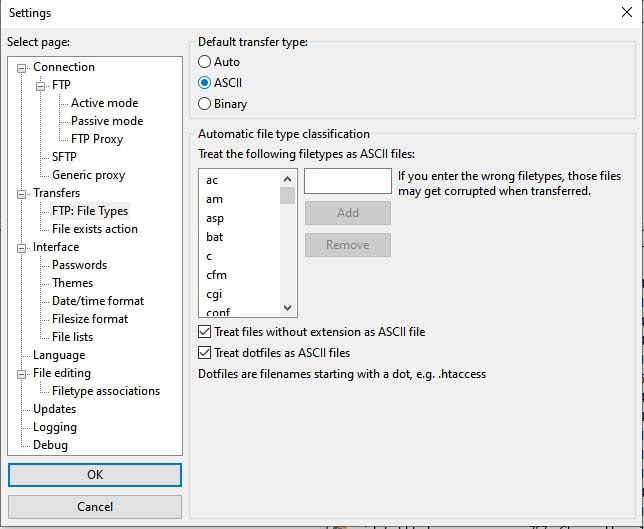Open the Themes settings page
The image size is (644, 529).
(x=72, y=283)
